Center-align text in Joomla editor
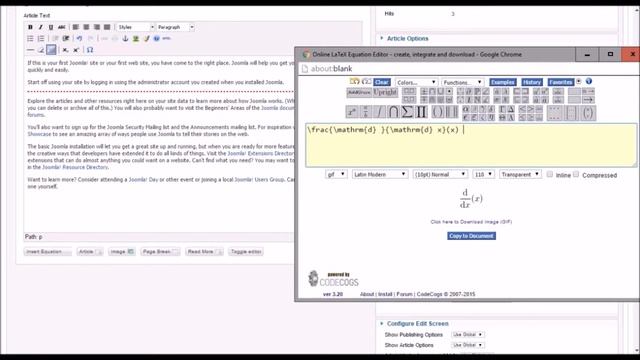640x360 pixels. click(x=86, y=27)
